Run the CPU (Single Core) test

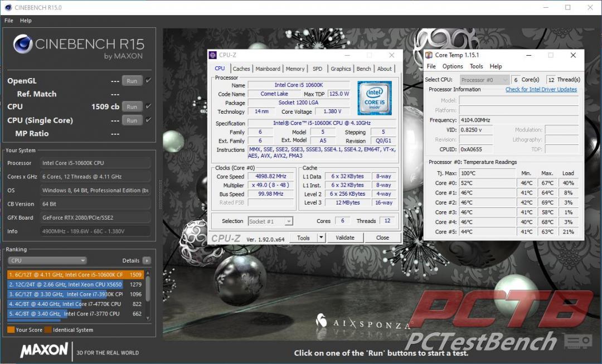(x=132, y=120)
